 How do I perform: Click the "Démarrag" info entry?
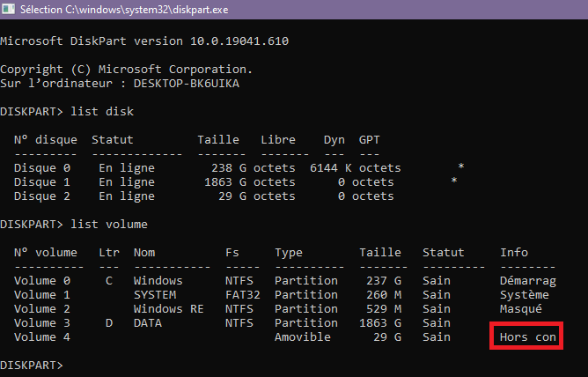click(x=528, y=281)
